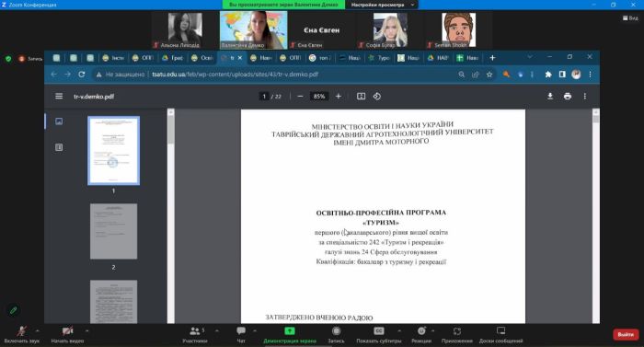
Task: Toggle fit to page in PDF toolbar
Action: 361,97
